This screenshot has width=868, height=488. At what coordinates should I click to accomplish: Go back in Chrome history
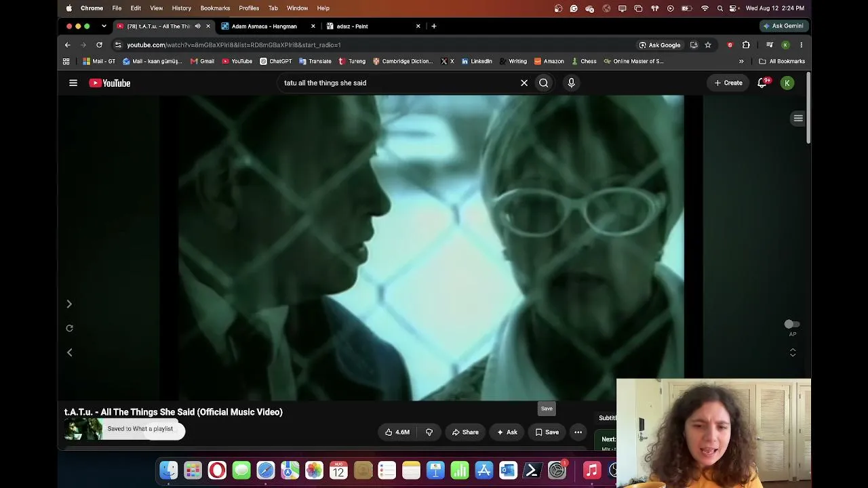(x=67, y=45)
